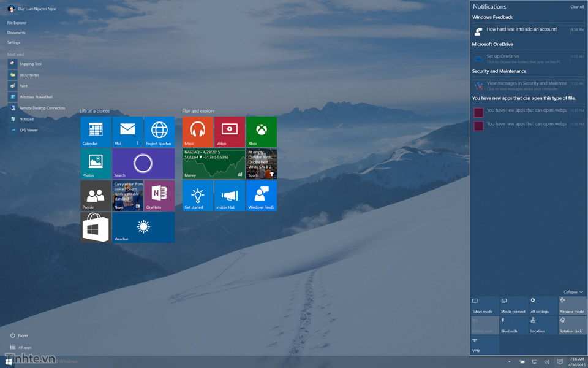
Task: Toggle Tablet mode quick action
Action: (485, 305)
